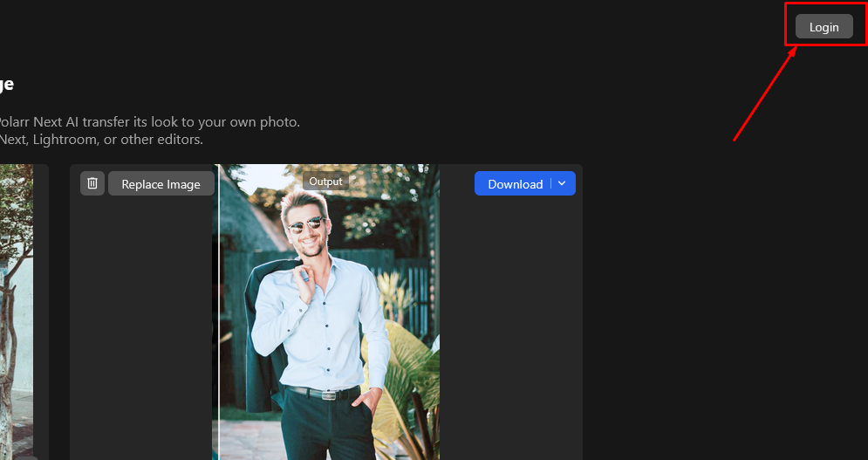The image size is (868, 460).
Task: Click the man's sunglasses in the output photo
Action: pos(304,226)
